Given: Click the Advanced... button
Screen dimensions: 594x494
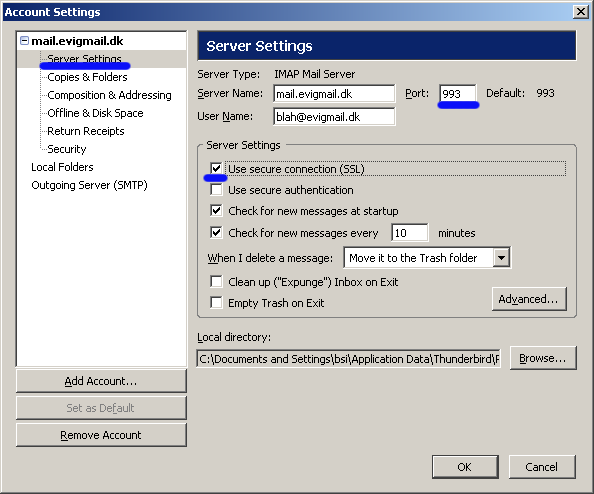Looking at the screenshot, I should (x=529, y=299).
